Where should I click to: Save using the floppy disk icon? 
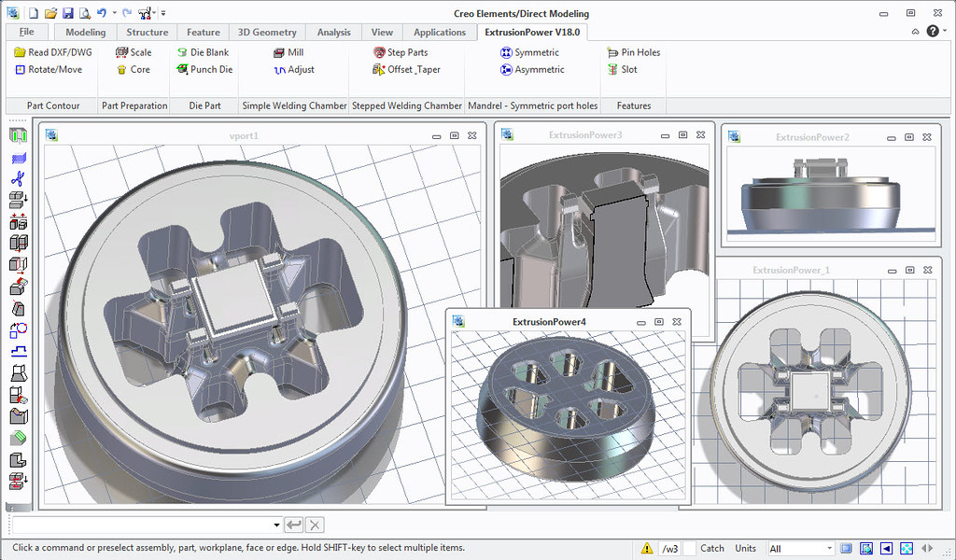[67, 13]
